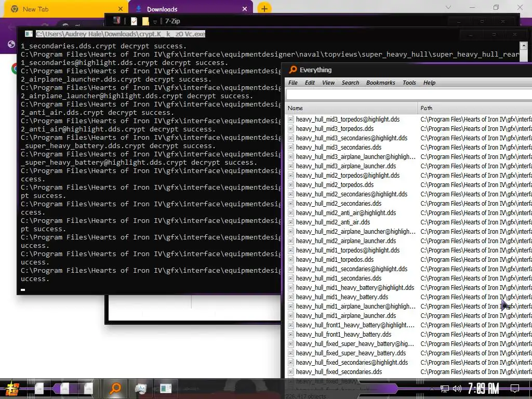Open the monitor-graph app on taskbar
532x399 pixels.
point(140,389)
